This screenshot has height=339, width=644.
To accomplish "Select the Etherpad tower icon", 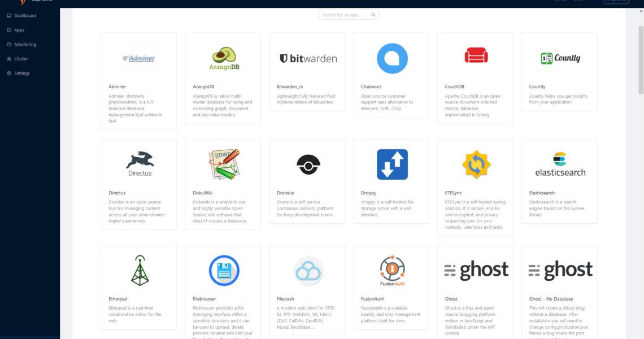I will (x=140, y=271).
